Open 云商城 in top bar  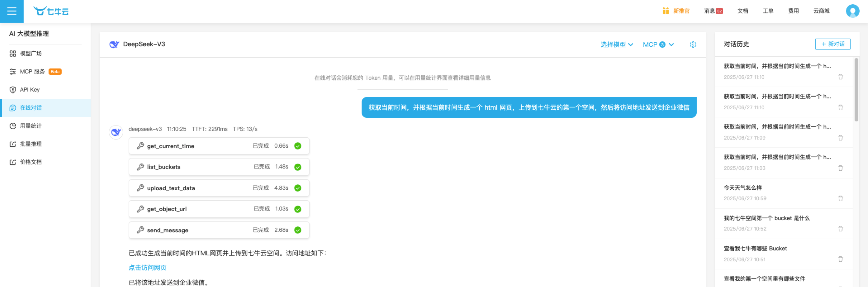tap(821, 11)
